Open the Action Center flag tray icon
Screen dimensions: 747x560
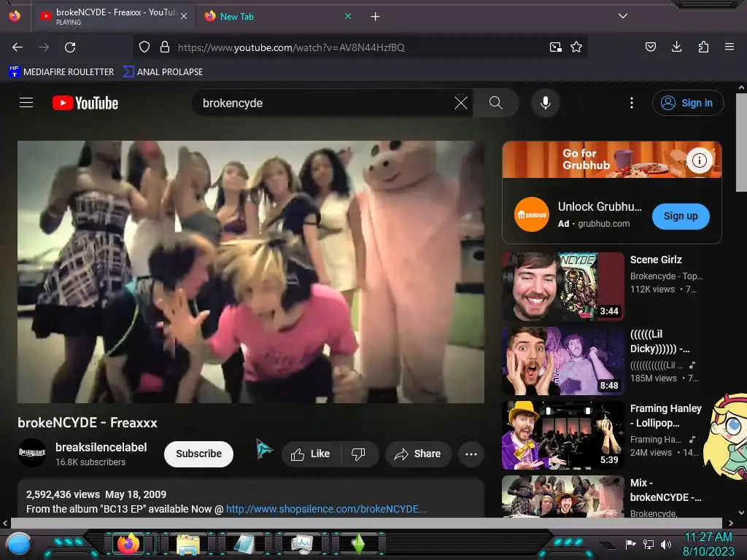pos(631,544)
